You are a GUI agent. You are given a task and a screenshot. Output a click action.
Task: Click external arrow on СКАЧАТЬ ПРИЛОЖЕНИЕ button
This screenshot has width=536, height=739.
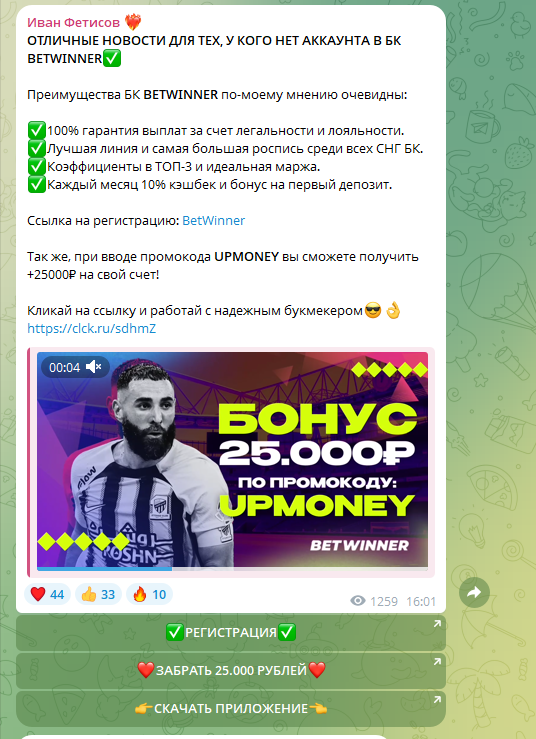(437, 699)
